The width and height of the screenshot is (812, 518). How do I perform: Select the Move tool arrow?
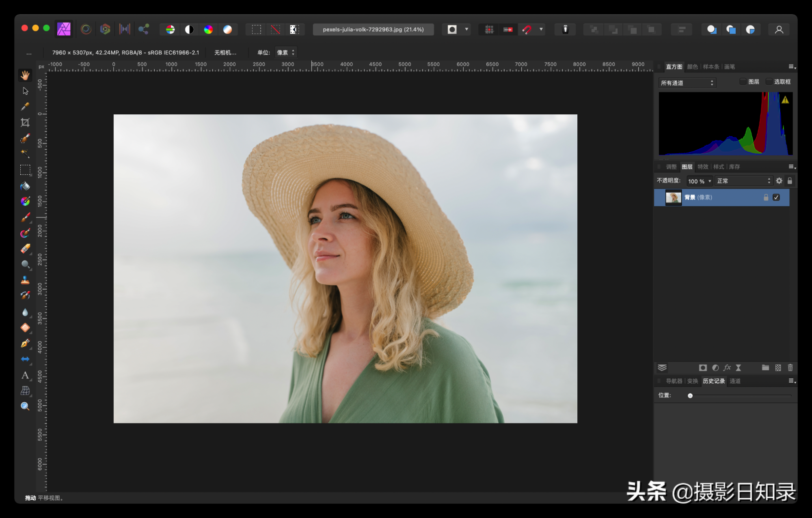(x=25, y=91)
